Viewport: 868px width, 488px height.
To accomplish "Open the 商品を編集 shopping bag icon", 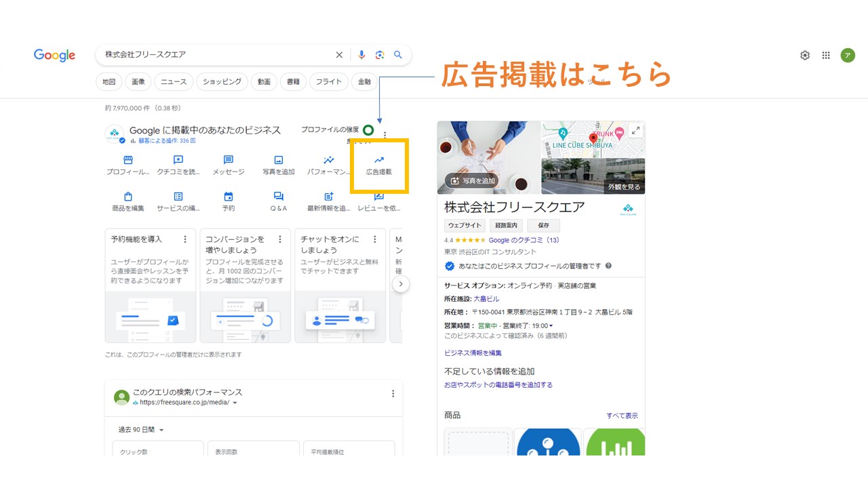I will tap(128, 197).
